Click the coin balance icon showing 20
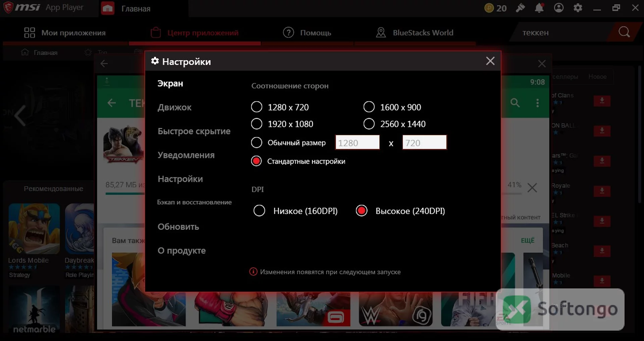The width and height of the screenshot is (644, 341). point(489,8)
